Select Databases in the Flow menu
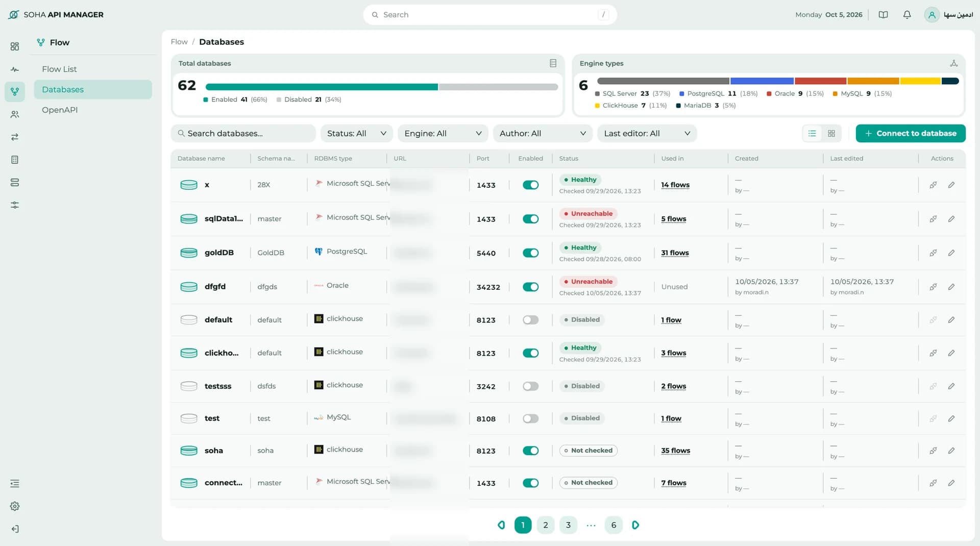The image size is (980, 546). pyautogui.click(x=93, y=90)
